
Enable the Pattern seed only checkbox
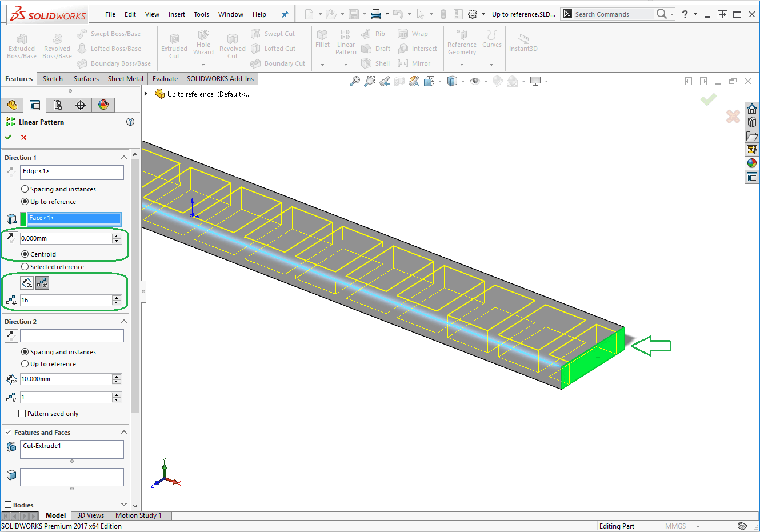(x=22, y=414)
